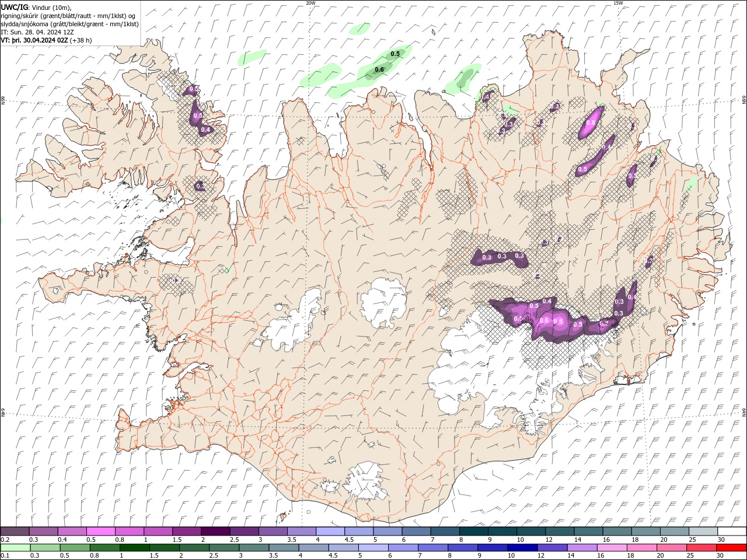Click the black "0.5" label on green sea patch
Image resolution: width=747 pixels, height=560 pixels.
click(395, 54)
